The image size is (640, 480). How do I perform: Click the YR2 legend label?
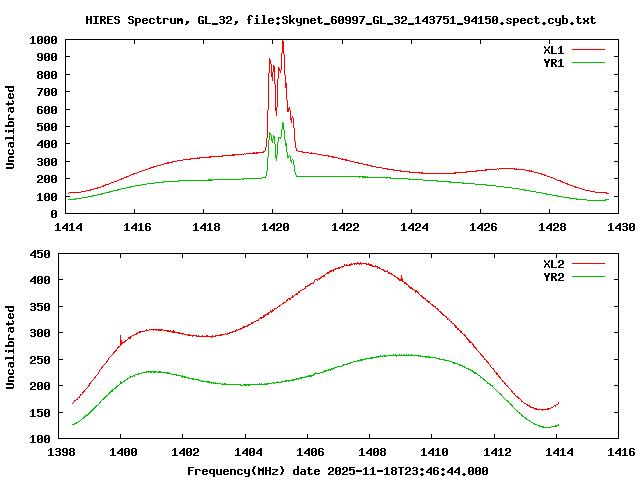553,277
